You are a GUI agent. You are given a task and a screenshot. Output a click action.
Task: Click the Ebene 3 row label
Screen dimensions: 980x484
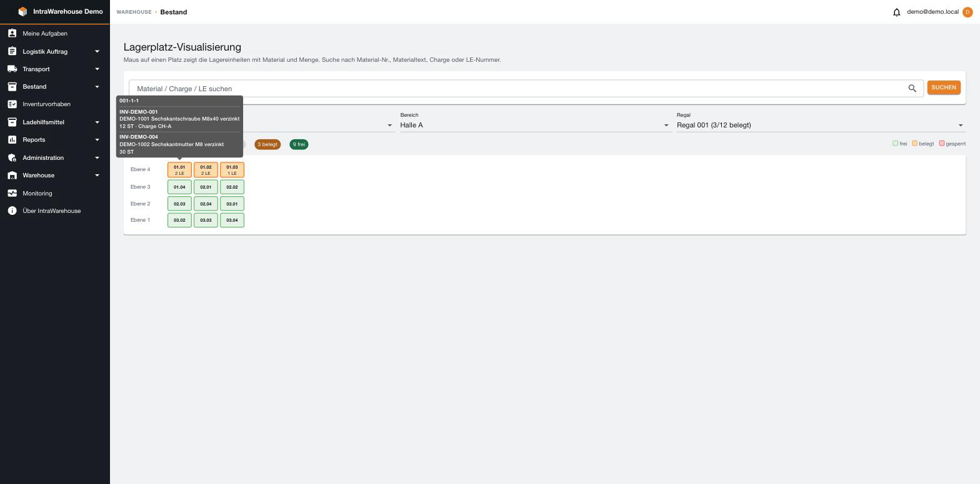[x=141, y=187]
